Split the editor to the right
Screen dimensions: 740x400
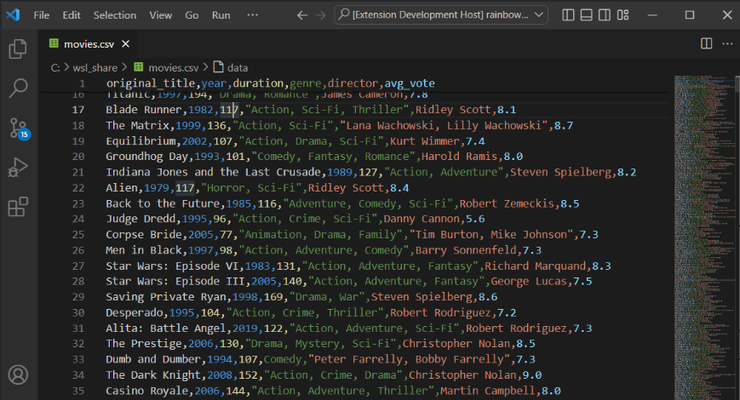tap(706, 43)
